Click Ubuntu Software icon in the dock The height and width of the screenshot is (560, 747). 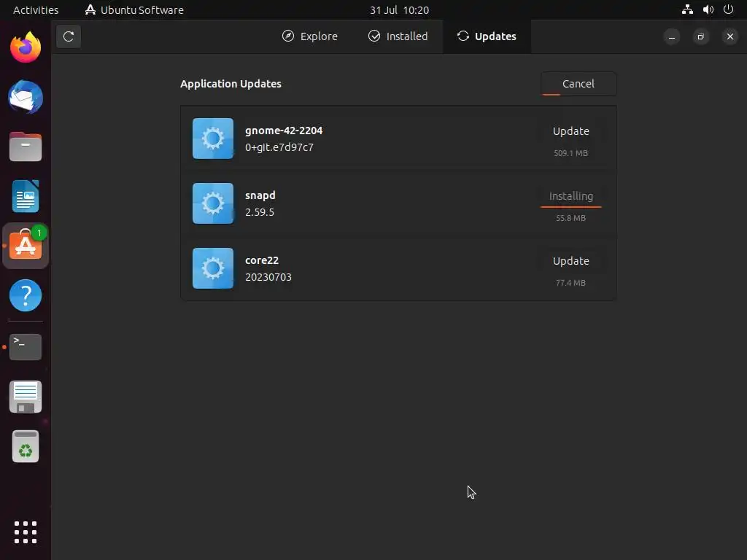point(26,246)
